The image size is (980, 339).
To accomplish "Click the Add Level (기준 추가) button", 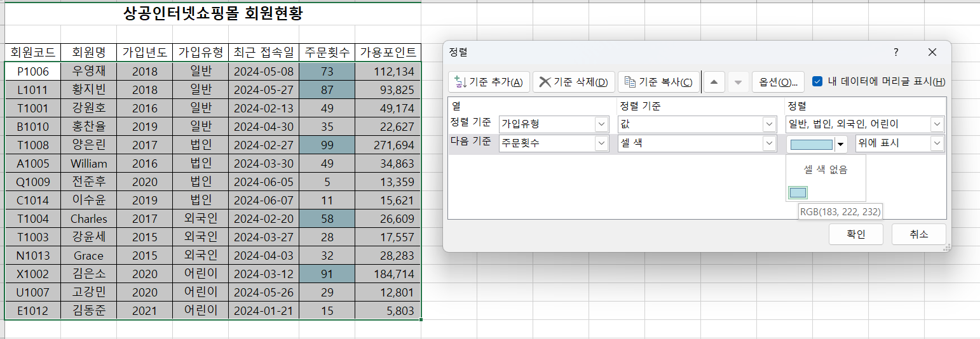I will pyautogui.click(x=489, y=82).
